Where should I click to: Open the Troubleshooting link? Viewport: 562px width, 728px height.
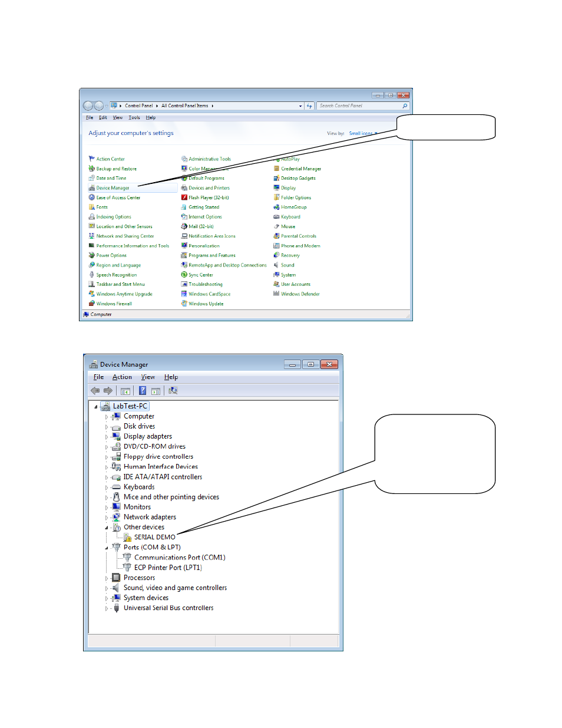tap(206, 284)
